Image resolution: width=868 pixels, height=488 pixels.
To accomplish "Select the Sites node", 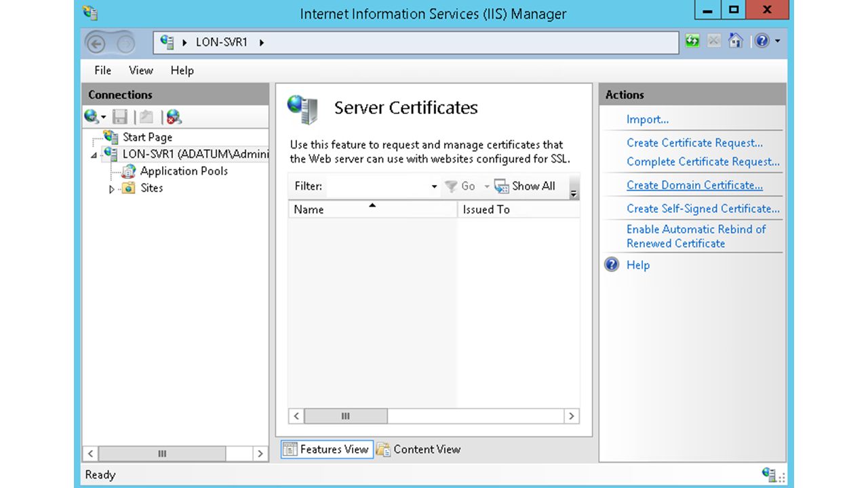I will tap(151, 188).
